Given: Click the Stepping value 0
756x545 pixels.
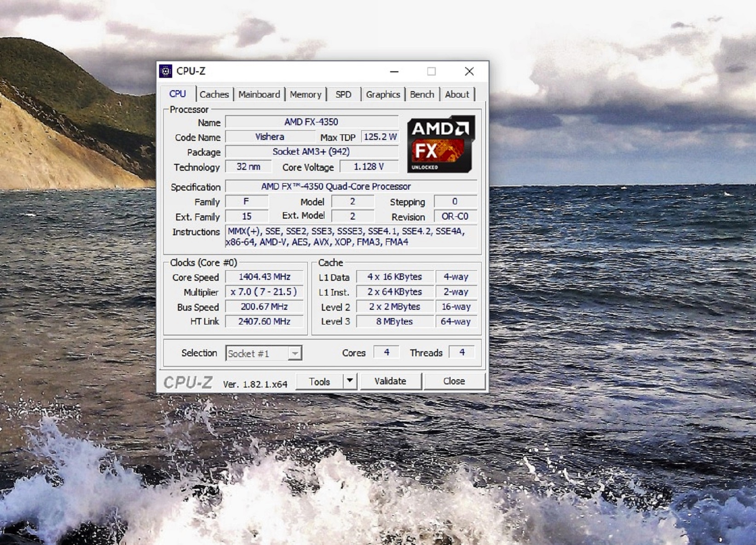Looking at the screenshot, I should pyautogui.click(x=455, y=202).
